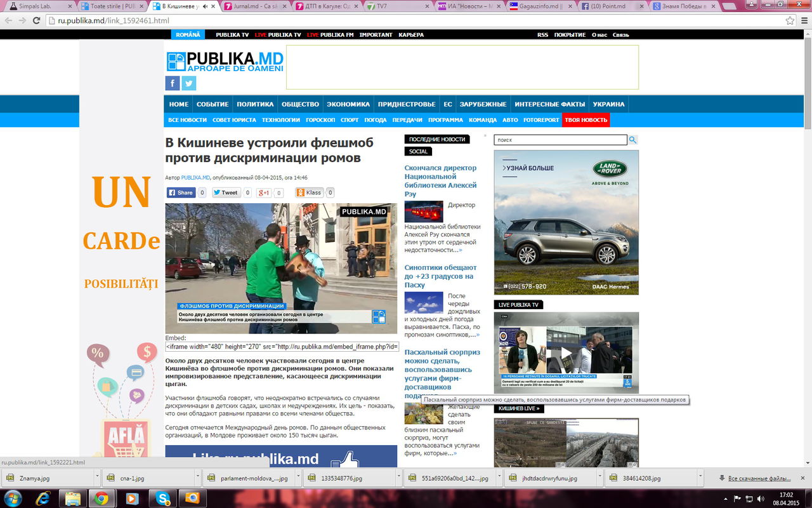This screenshot has width=812, height=508.
Task: Click the SOCIAL tab
Action: (x=418, y=151)
